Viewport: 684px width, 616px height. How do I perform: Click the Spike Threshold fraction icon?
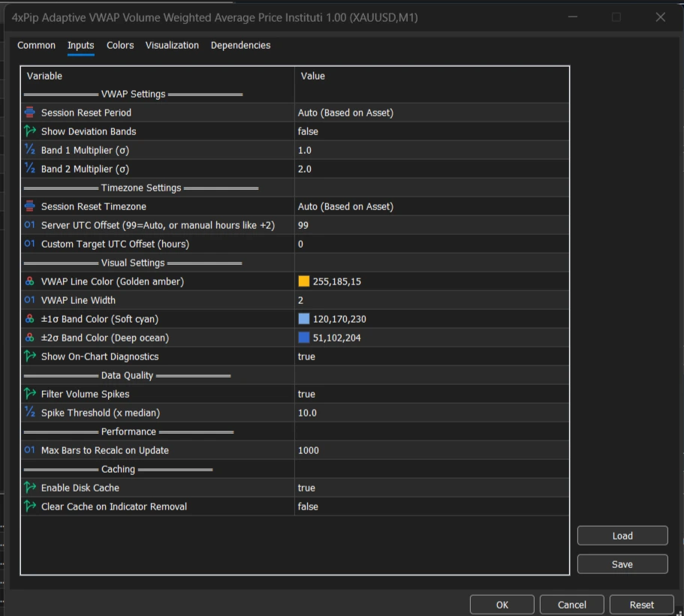(x=30, y=413)
